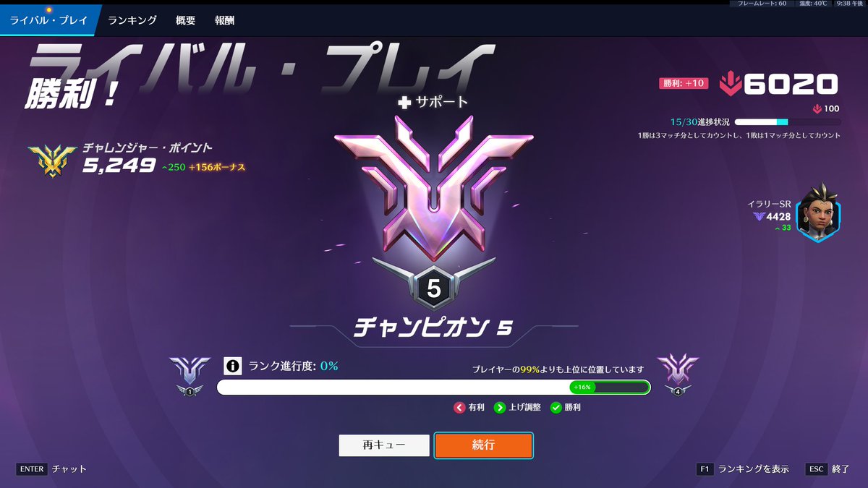Image resolution: width=868 pixels, height=488 pixels.
Task: Click the green 250 points gain
Action: click(x=173, y=167)
